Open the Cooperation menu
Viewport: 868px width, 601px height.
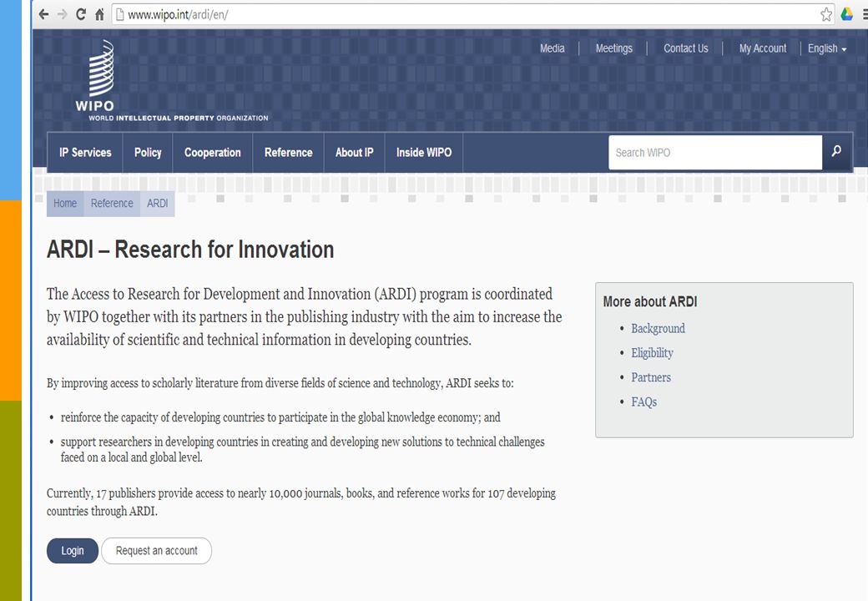click(x=213, y=152)
